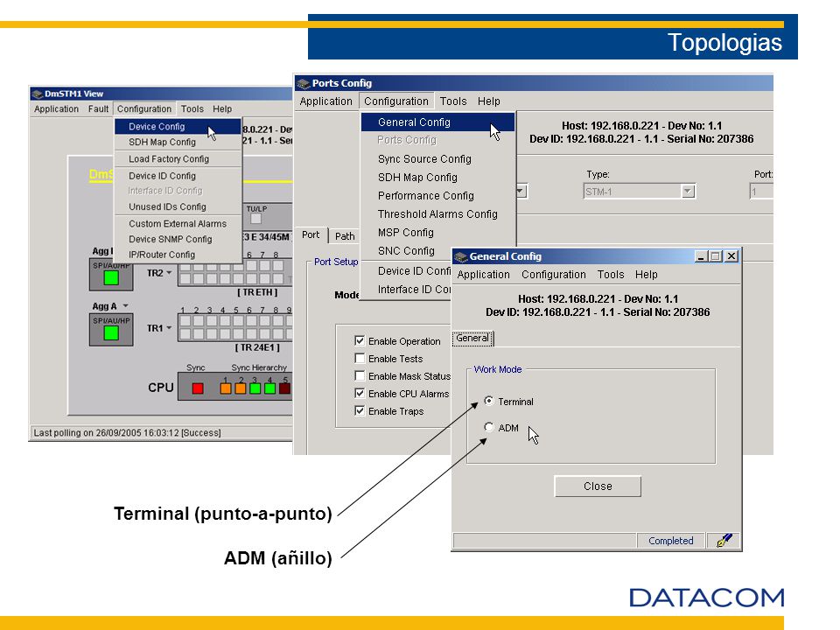840x630 pixels.
Task: Minimize the General Config window
Action: tap(701, 256)
